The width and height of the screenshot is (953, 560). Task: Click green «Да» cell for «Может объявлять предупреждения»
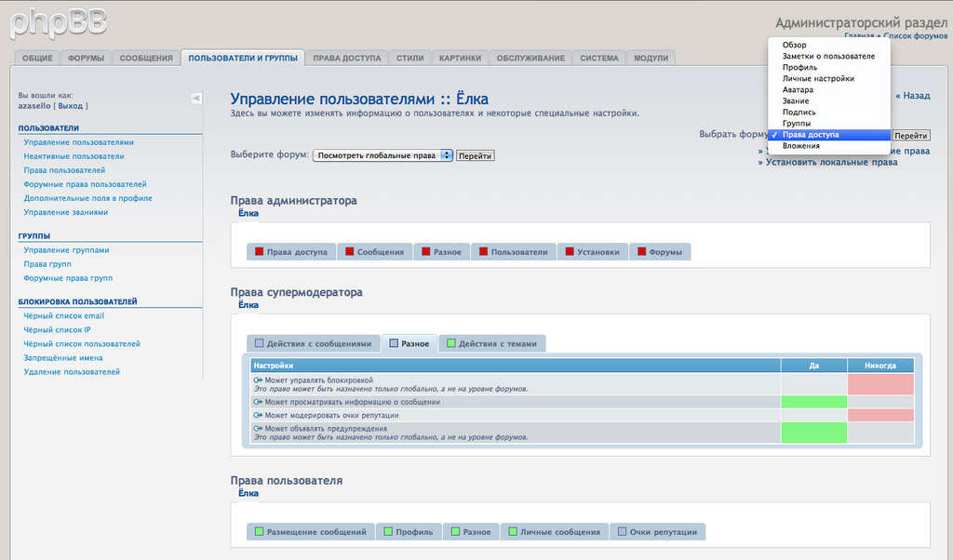pyautogui.click(x=813, y=433)
